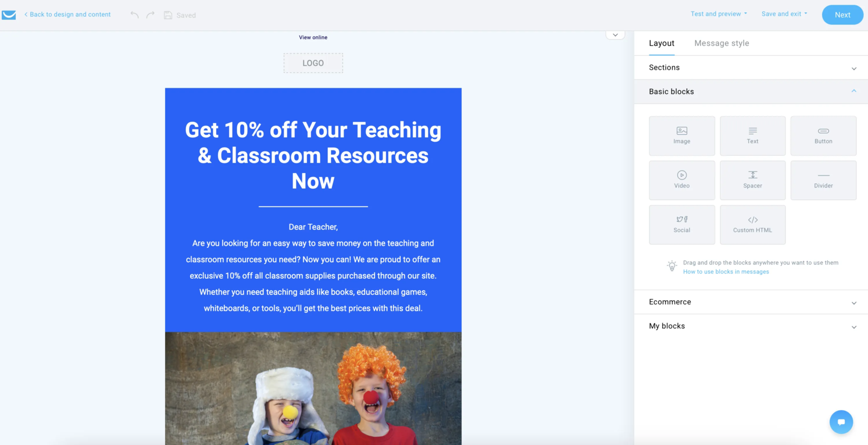Pick the Divider block
This screenshot has height=445, width=868.
(x=823, y=180)
